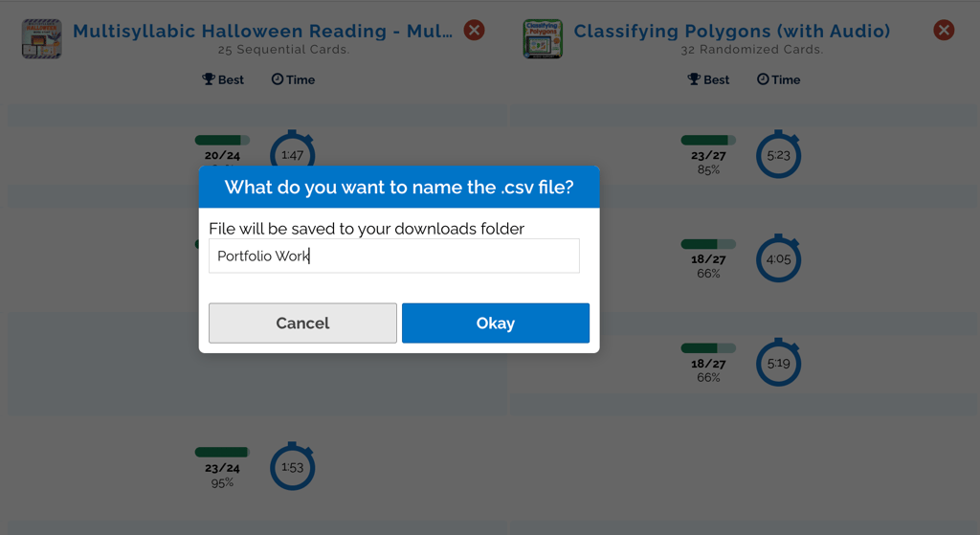
Task: Click the 5:23 timer icon
Action: click(x=778, y=154)
